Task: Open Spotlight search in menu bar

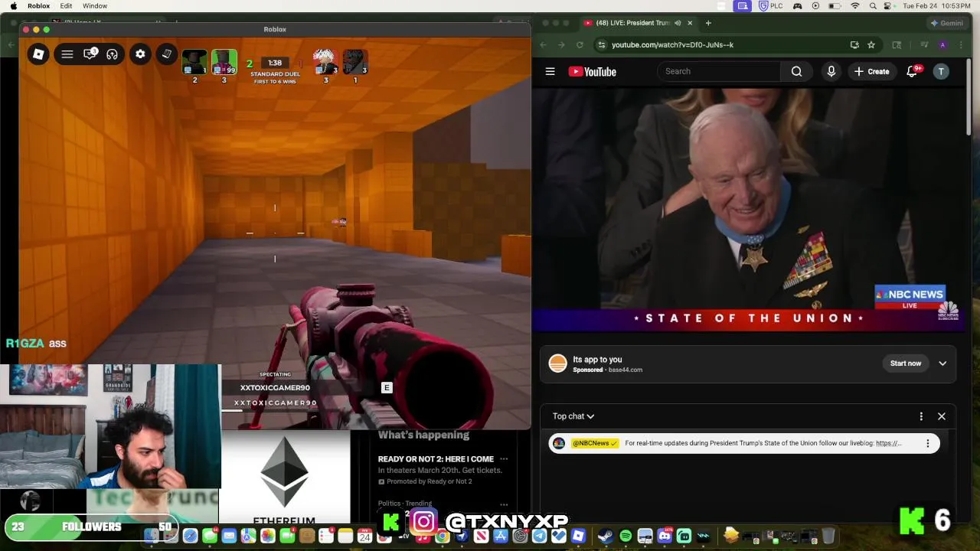Action: 874,6
